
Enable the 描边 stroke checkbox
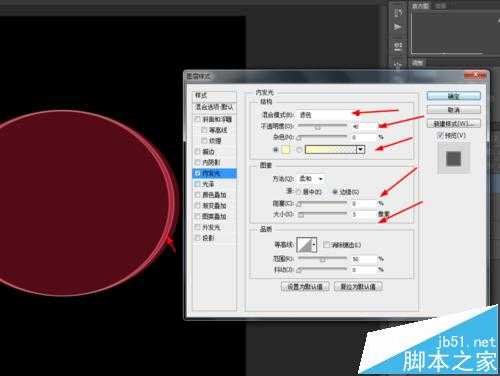pos(197,152)
